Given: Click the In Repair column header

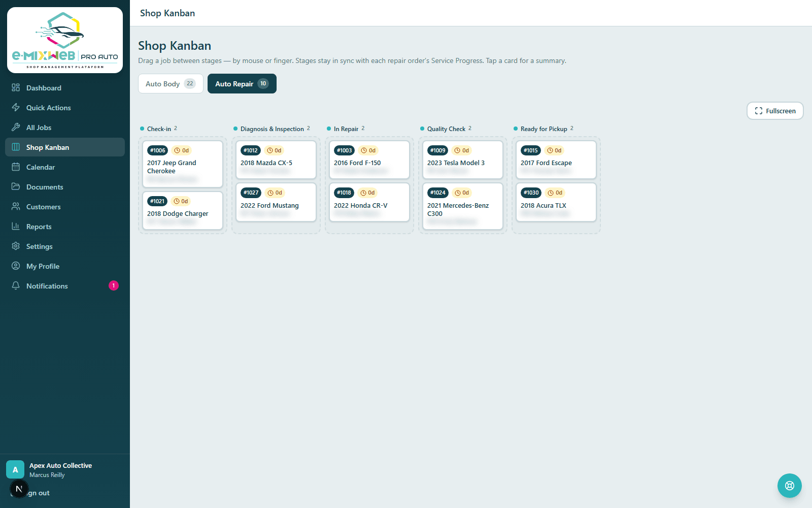Looking at the screenshot, I should [x=346, y=129].
